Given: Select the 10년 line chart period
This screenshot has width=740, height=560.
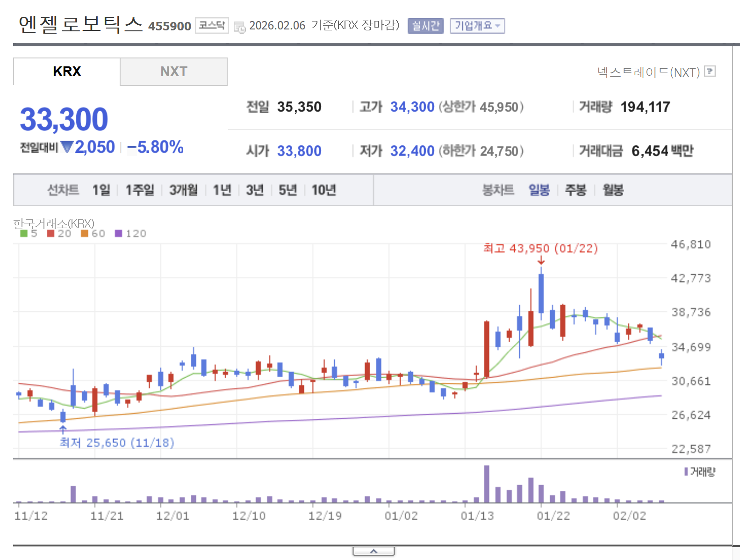Looking at the screenshot, I should (323, 190).
